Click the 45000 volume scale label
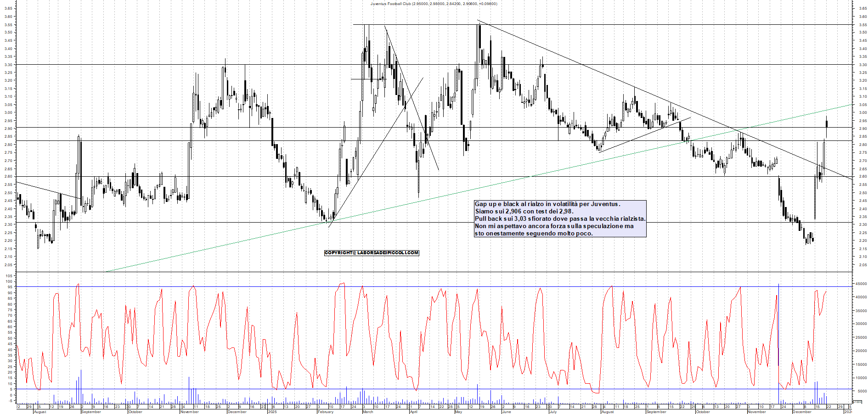This screenshot has width=868, height=414. (x=860, y=284)
